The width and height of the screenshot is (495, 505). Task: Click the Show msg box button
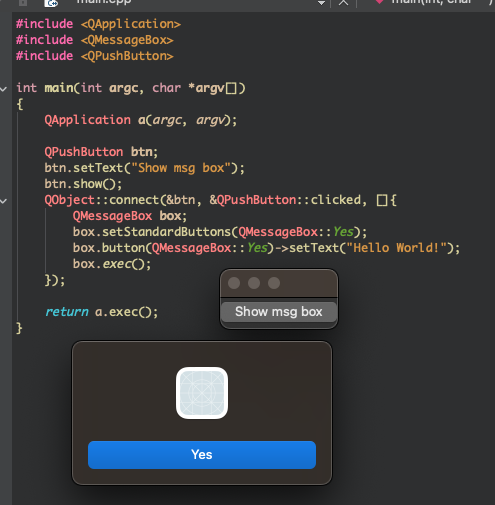[x=279, y=312]
